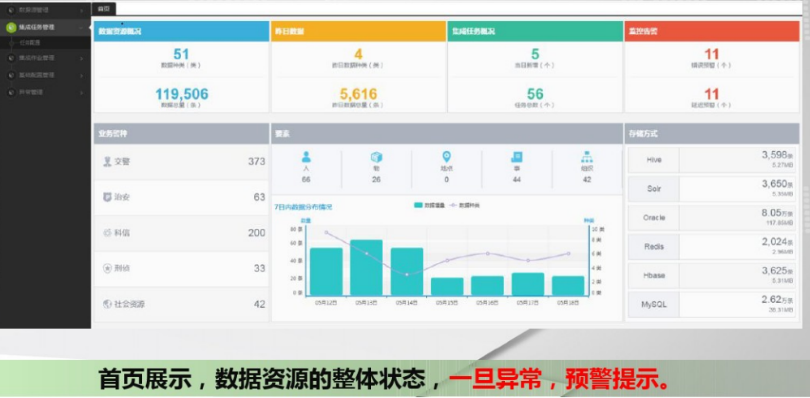Click the document icon showing 44
This screenshot has width=810, height=398.
(x=517, y=157)
